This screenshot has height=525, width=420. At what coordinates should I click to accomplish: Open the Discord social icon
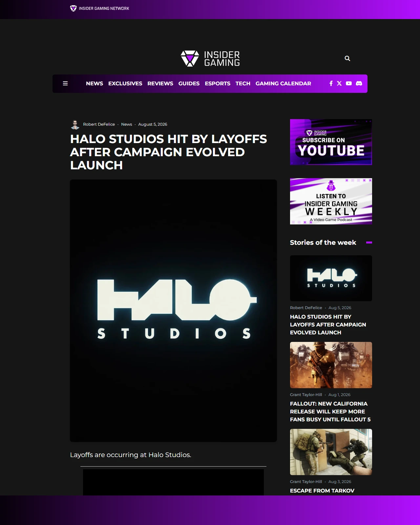(x=359, y=83)
